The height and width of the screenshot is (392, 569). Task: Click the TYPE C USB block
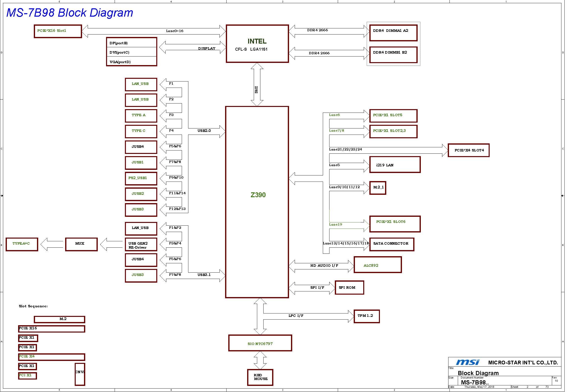pos(141,132)
